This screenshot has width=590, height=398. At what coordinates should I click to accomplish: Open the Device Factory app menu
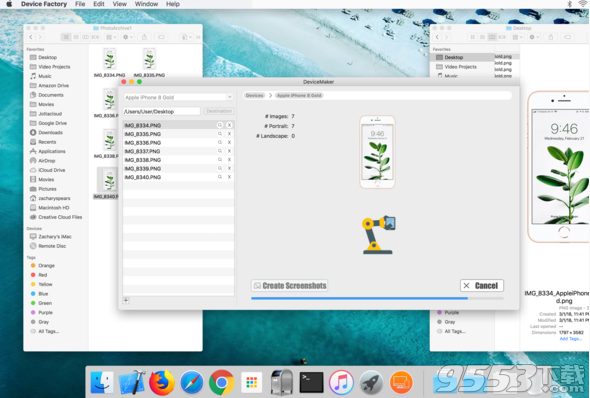click(x=44, y=4)
